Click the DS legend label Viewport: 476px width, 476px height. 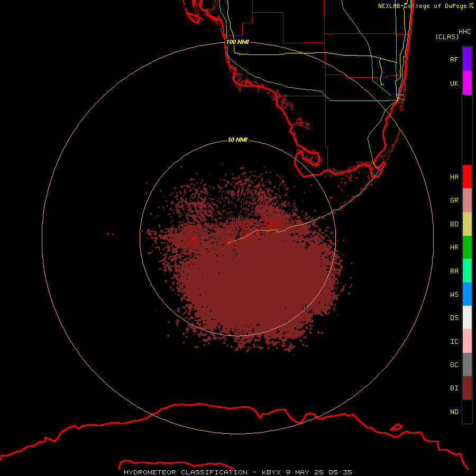(454, 317)
